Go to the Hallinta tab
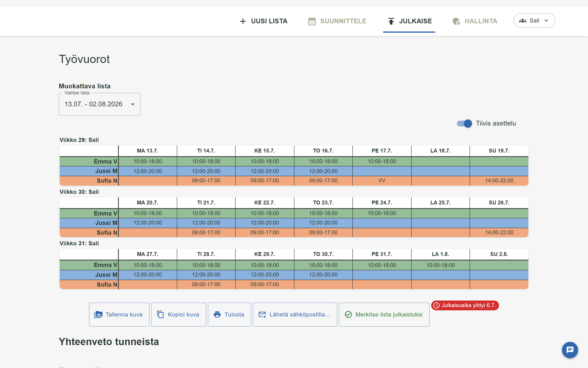 click(x=475, y=21)
